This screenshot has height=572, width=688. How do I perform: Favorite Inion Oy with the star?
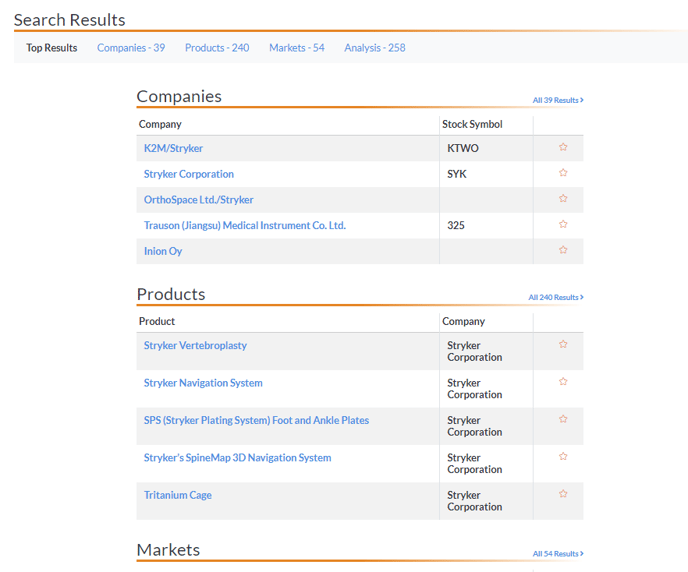563,250
